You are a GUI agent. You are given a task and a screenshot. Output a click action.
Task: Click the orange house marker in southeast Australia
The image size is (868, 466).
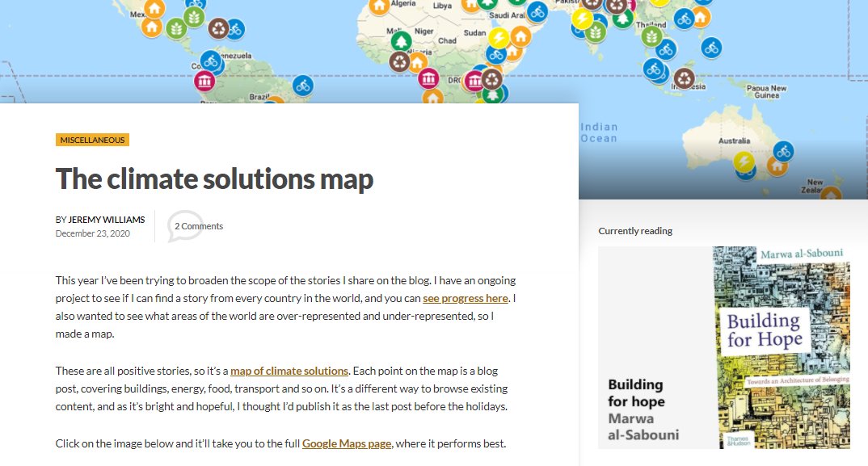coord(777,166)
